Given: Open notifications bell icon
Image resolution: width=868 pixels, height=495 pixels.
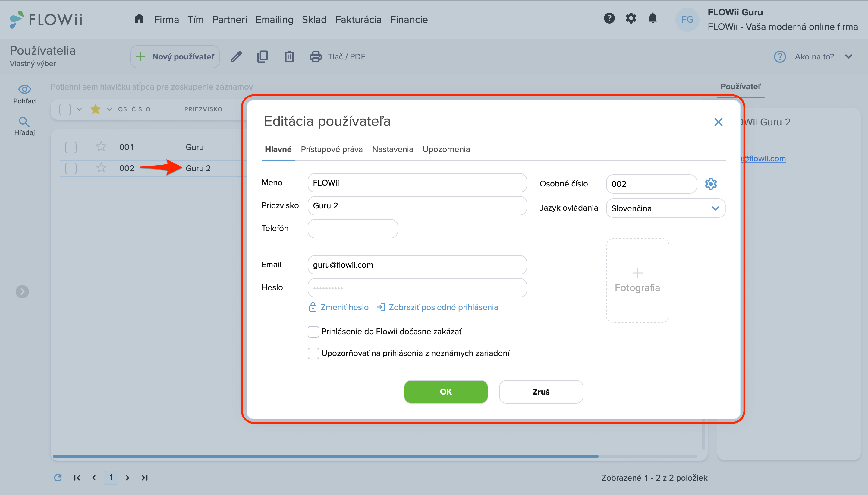Looking at the screenshot, I should click(653, 18).
